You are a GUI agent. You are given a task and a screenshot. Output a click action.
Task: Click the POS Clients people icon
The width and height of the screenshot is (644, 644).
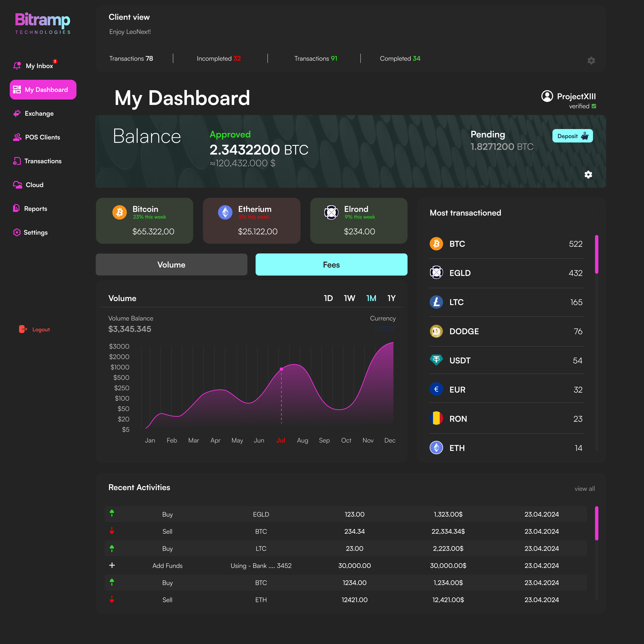click(17, 137)
